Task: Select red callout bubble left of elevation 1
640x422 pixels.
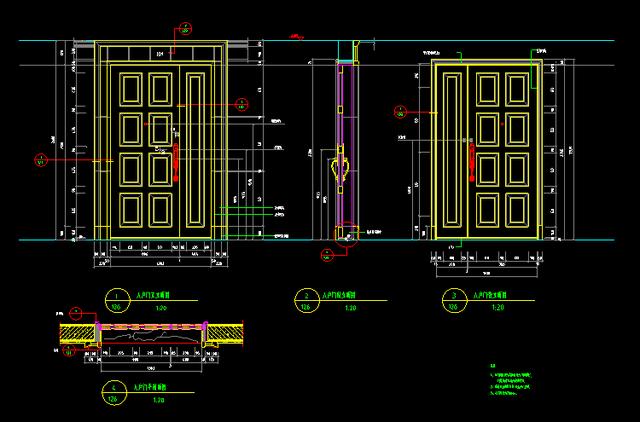Action: click(41, 160)
